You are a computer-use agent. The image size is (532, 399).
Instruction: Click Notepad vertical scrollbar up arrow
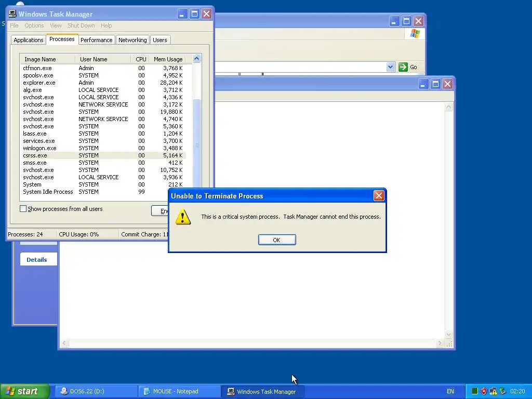[x=448, y=107]
